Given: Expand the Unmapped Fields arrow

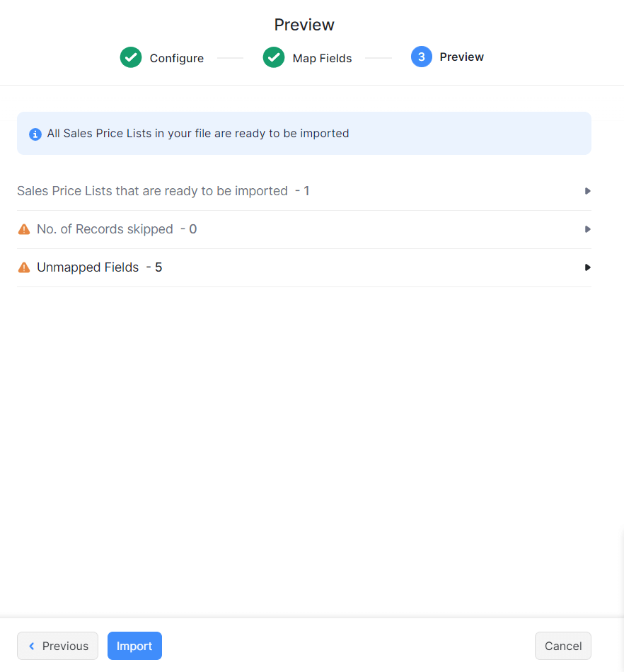Looking at the screenshot, I should pyautogui.click(x=588, y=267).
